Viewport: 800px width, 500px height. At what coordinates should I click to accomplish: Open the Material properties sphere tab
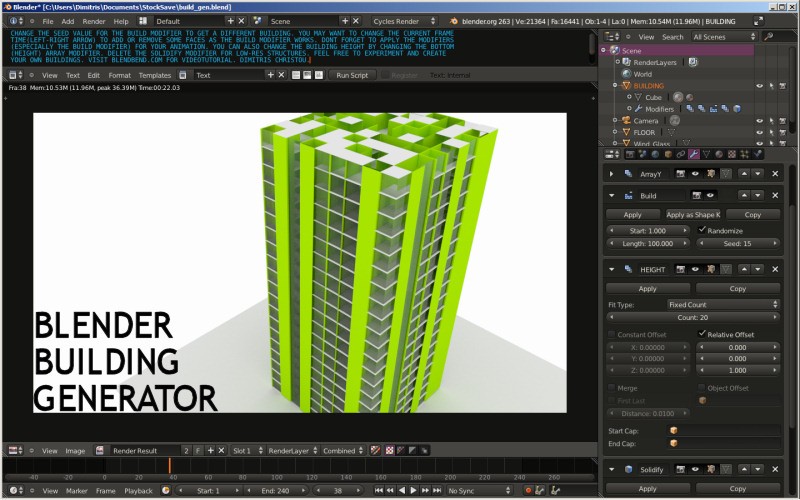point(719,154)
